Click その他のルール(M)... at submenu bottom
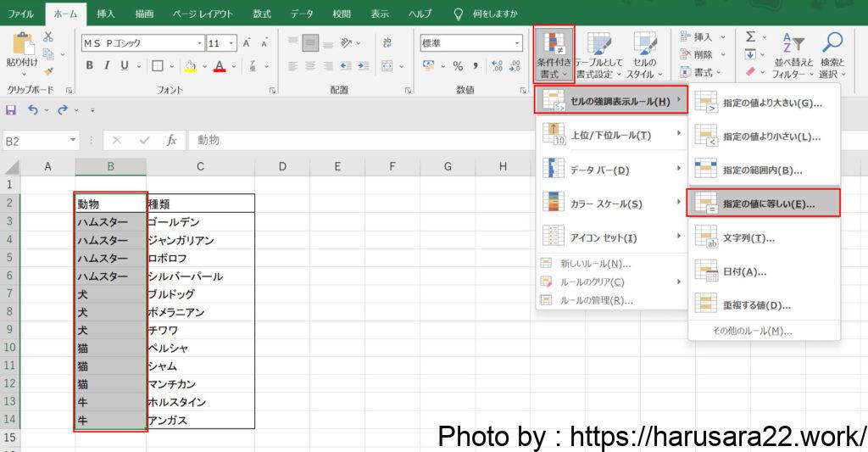 pos(752,331)
